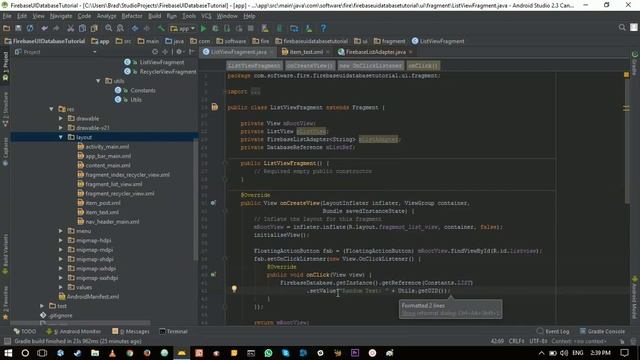Open the TODO tool window
640x360 pixels.
25,331
